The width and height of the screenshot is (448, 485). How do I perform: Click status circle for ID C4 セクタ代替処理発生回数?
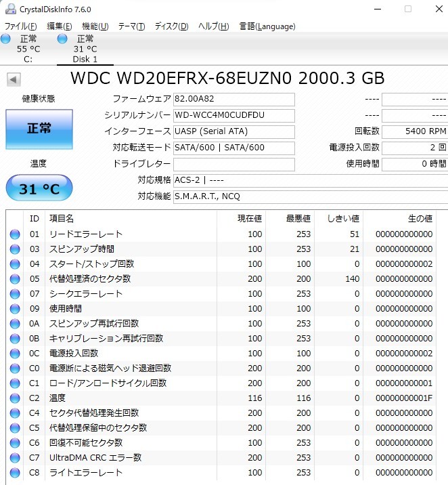click(x=15, y=413)
